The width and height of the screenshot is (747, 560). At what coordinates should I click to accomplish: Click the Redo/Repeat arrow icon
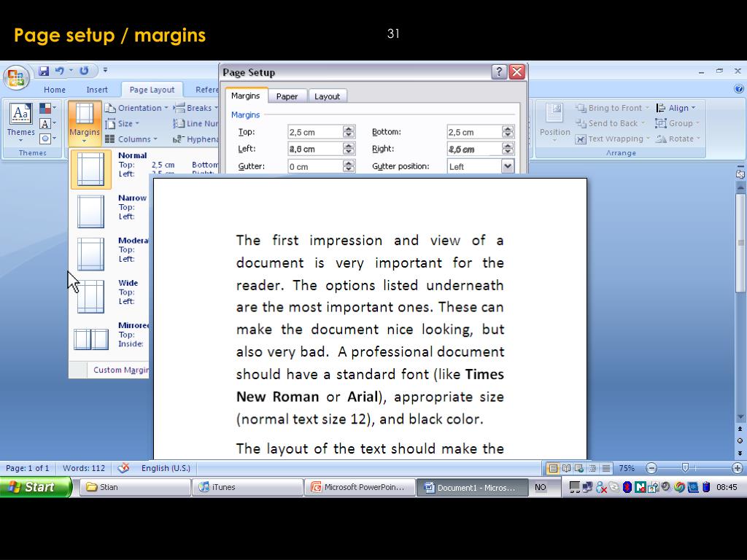coord(84,71)
